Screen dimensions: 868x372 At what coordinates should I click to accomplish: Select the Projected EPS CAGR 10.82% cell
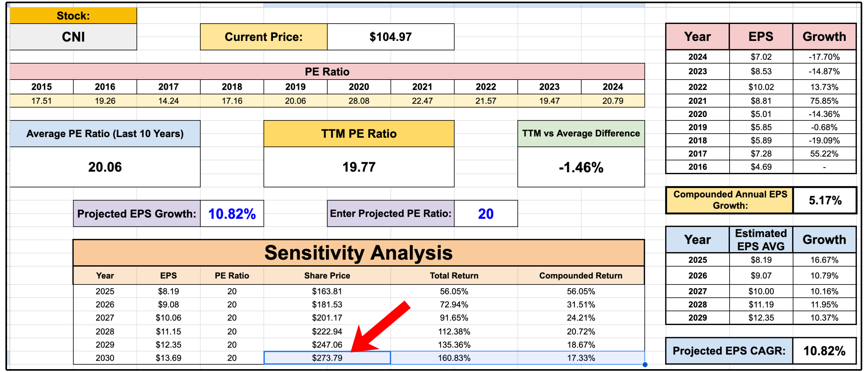824,351
